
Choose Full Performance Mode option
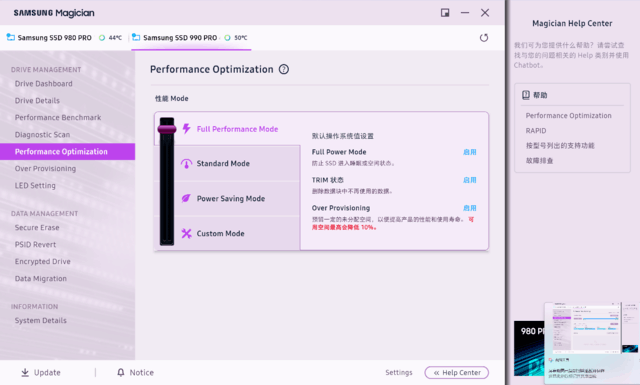click(x=237, y=129)
